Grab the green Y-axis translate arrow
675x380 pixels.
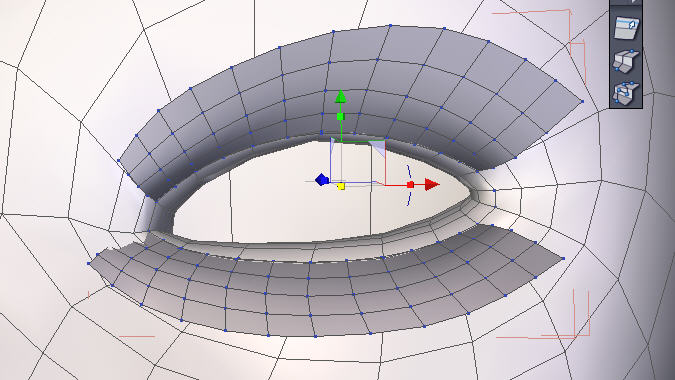341,97
